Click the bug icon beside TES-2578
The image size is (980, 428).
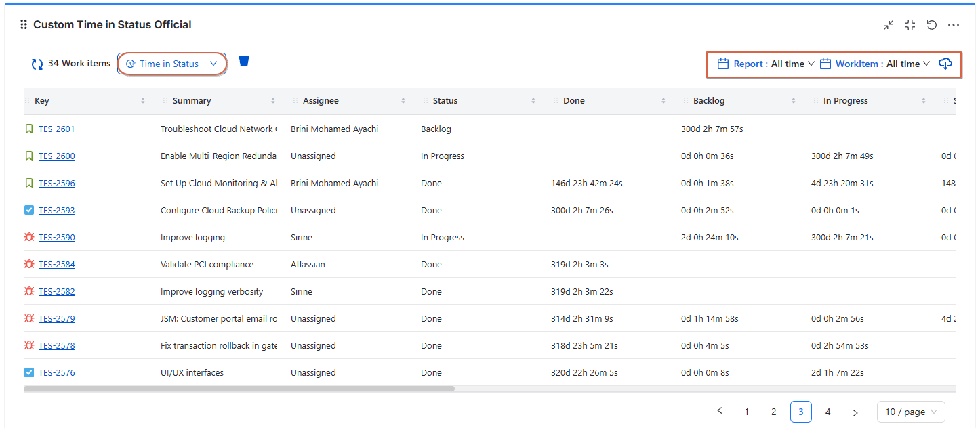pyautogui.click(x=28, y=345)
